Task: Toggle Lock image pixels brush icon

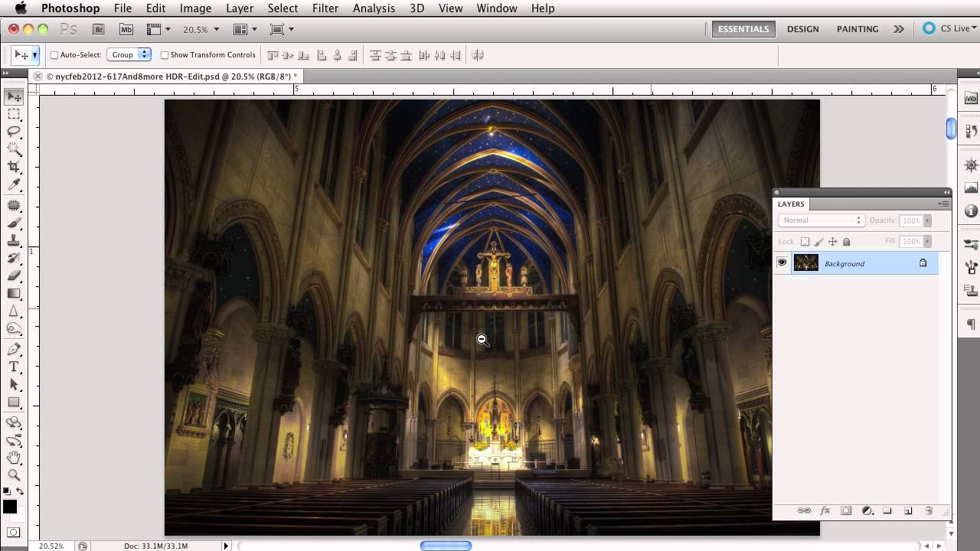Action: [x=818, y=242]
